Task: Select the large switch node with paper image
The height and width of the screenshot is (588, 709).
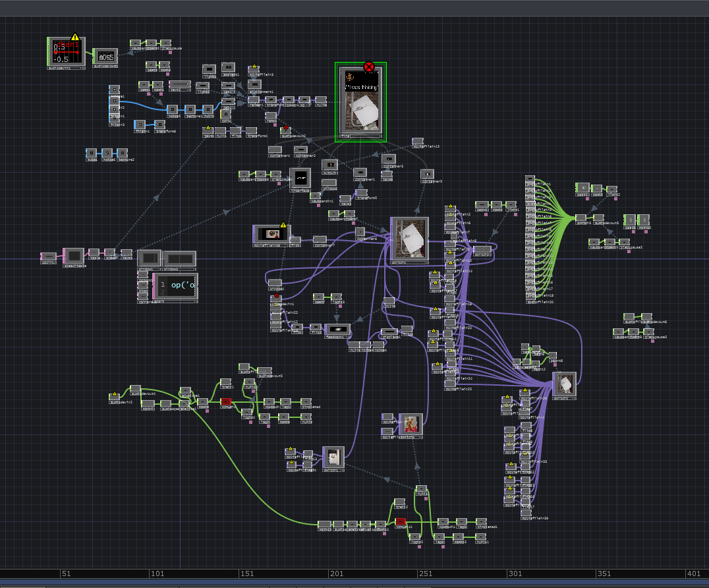Action: (409, 239)
